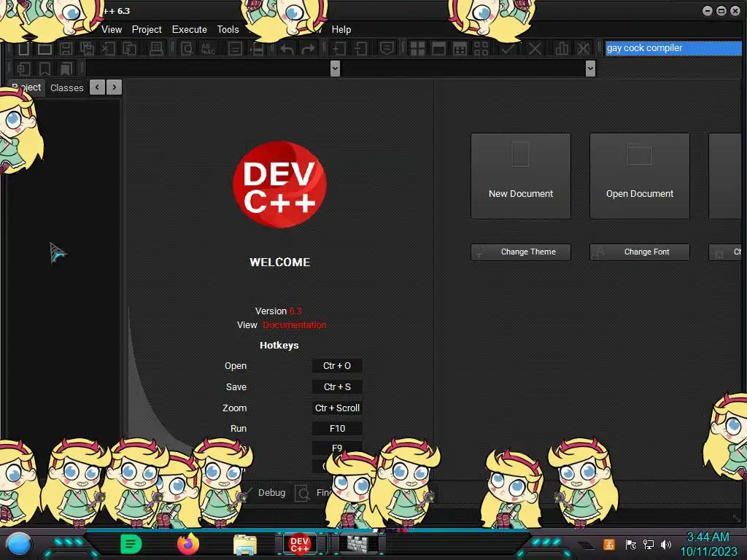Click the Toggle Bookmark outline icon
747x560 pixels.
click(x=44, y=69)
